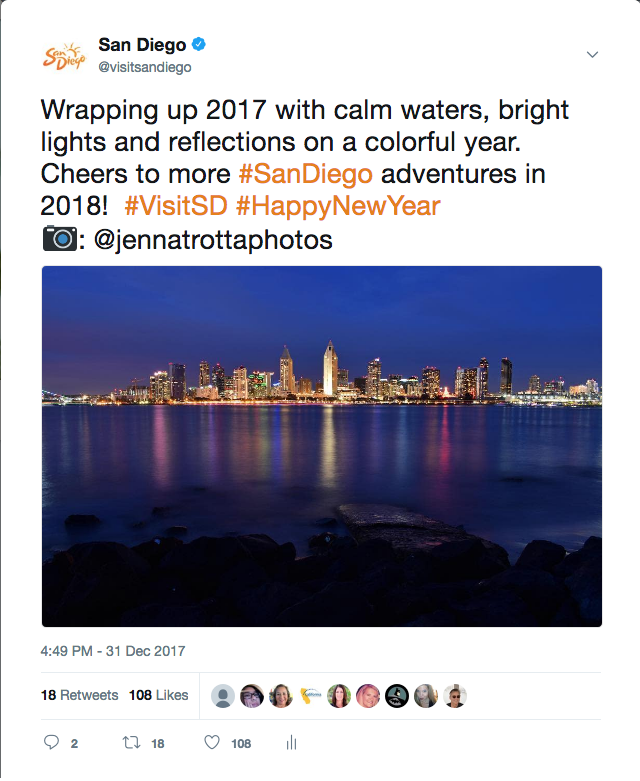Viewport: 640px width, 781px height.
Task: Visit @jennatrottaphotos profile mention
Action: [x=213, y=240]
